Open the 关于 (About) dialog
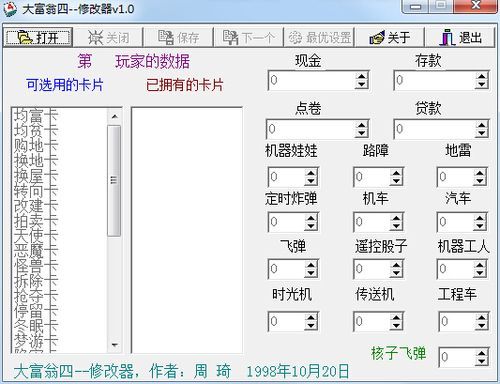 coord(389,37)
